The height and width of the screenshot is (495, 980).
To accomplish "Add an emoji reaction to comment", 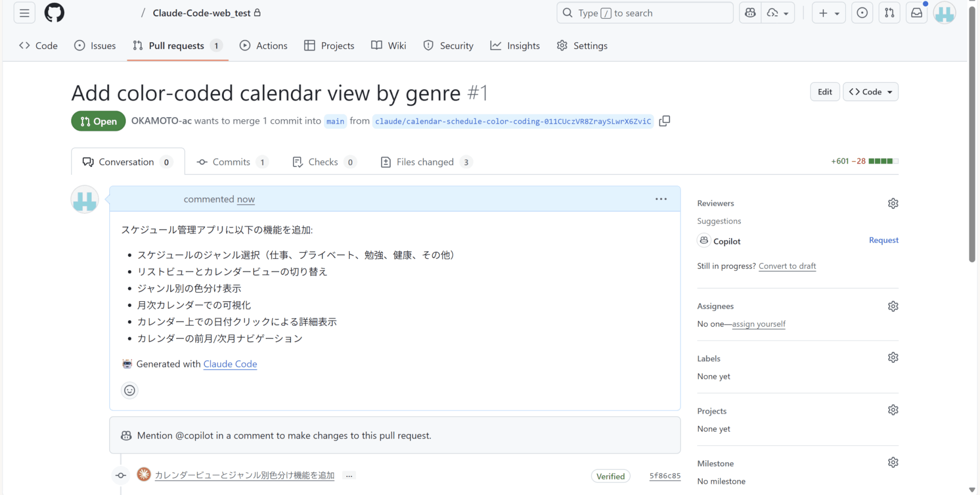I will click(130, 390).
